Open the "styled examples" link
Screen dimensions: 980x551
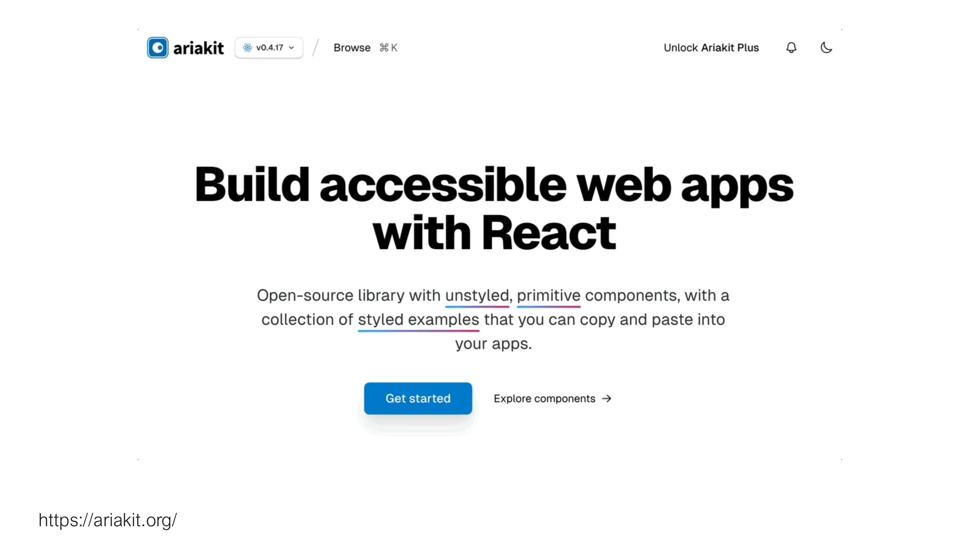tap(418, 320)
